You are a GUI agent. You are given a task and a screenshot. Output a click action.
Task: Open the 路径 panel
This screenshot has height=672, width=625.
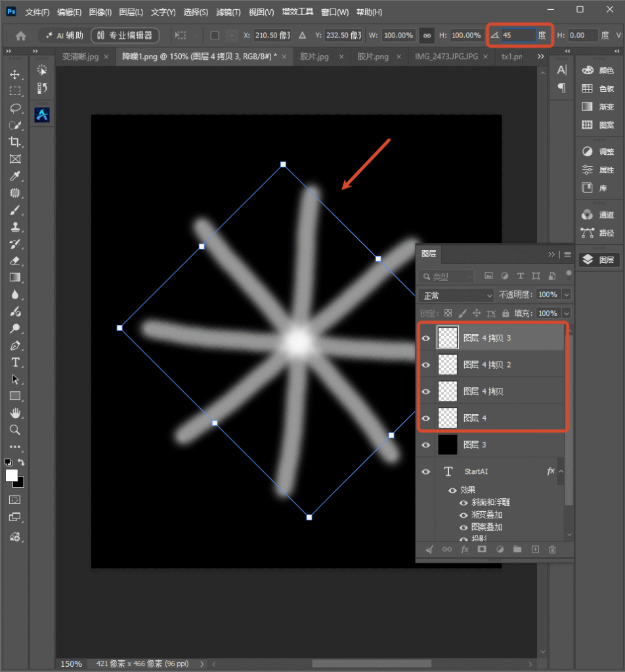pyautogui.click(x=599, y=233)
